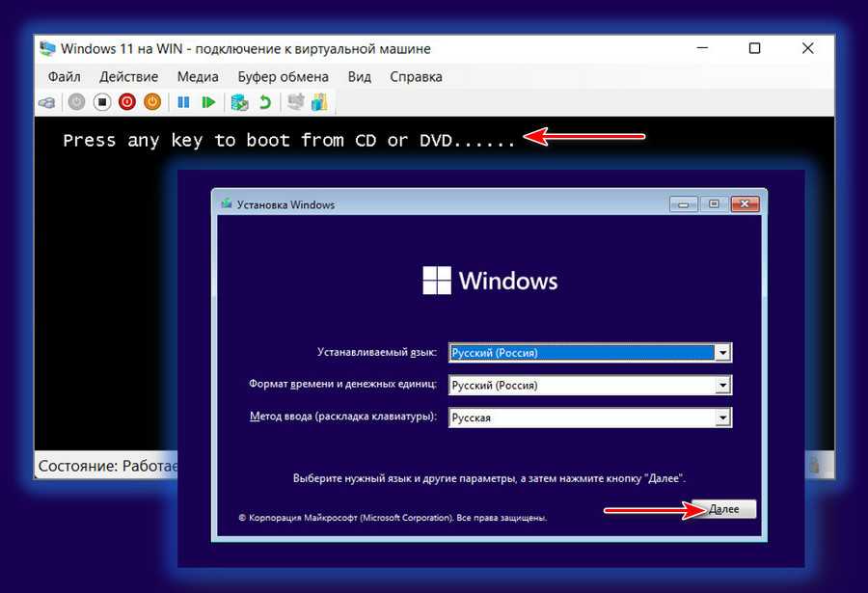Expand the 'Устанавливаемый язык' dropdown
Viewport: 868px width, 593px height.
pyautogui.click(x=722, y=353)
